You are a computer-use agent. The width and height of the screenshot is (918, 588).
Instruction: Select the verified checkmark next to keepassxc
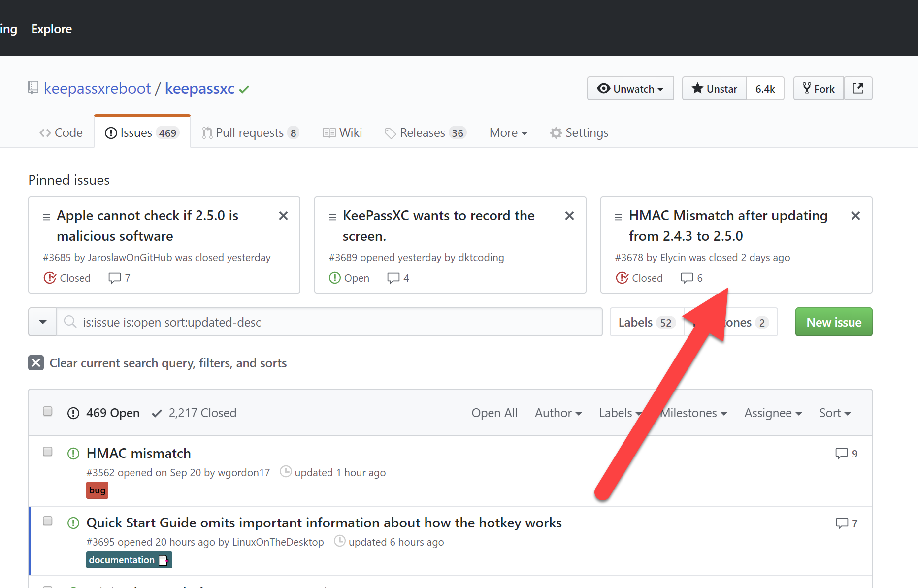coord(244,89)
